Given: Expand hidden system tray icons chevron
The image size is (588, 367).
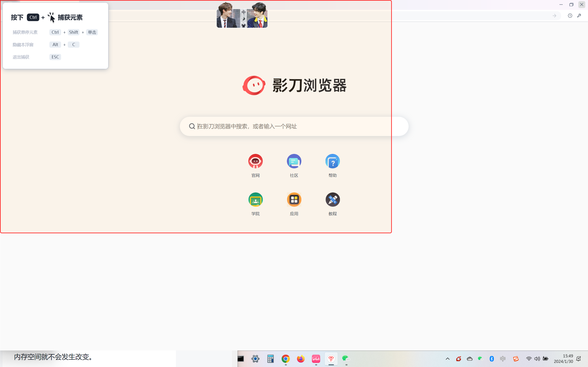Looking at the screenshot, I should [448, 359].
